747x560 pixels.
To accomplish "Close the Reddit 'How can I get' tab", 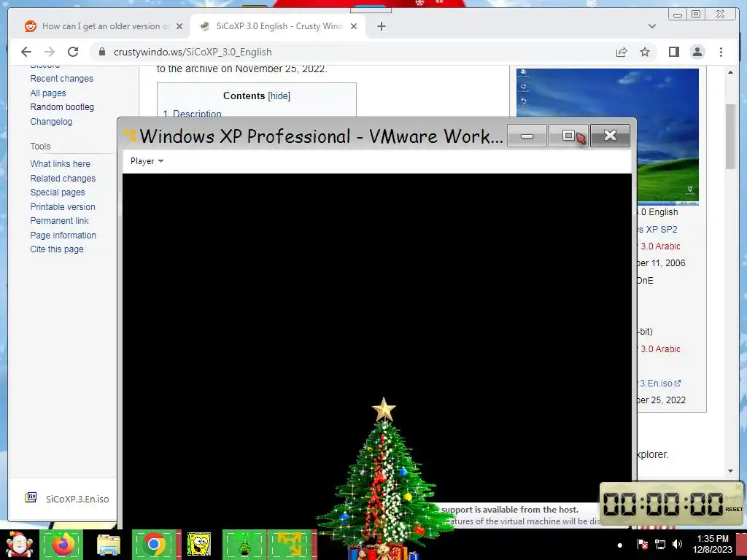I will [179, 26].
